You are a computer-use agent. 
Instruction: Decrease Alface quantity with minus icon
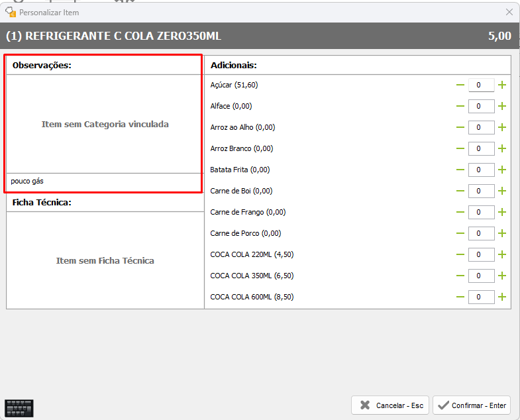tap(460, 106)
